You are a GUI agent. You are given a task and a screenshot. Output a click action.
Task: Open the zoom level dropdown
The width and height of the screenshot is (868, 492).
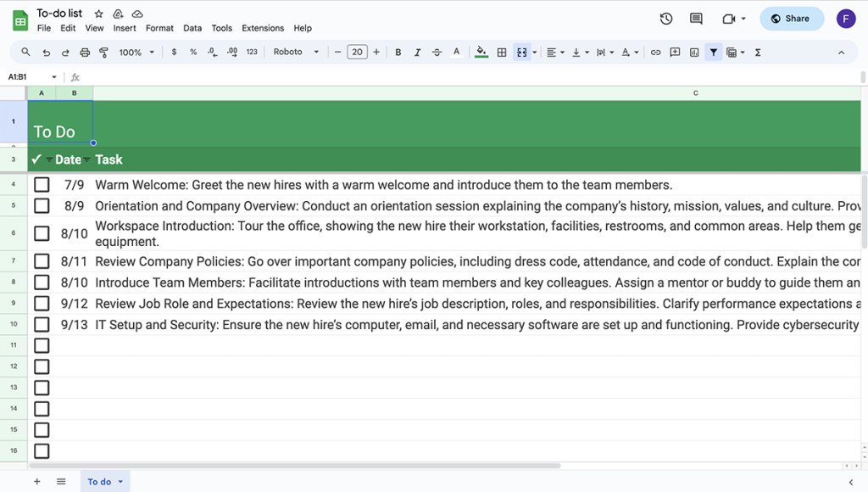click(x=136, y=52)
